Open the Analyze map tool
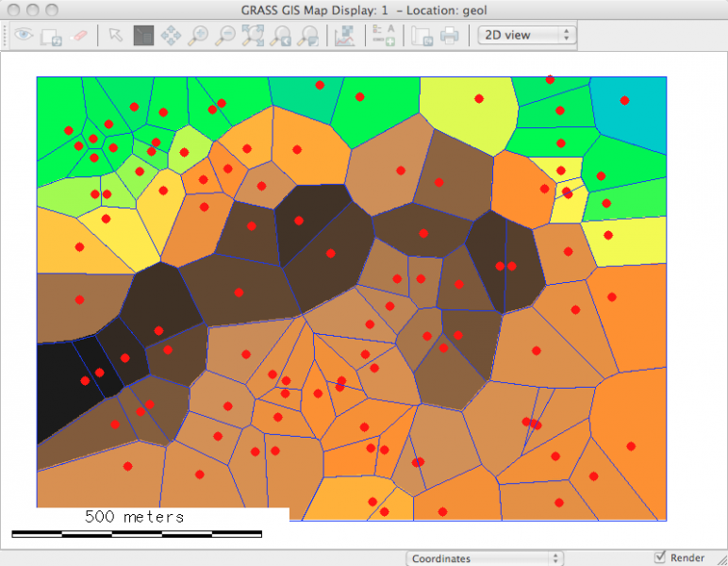 coord(345,35)
